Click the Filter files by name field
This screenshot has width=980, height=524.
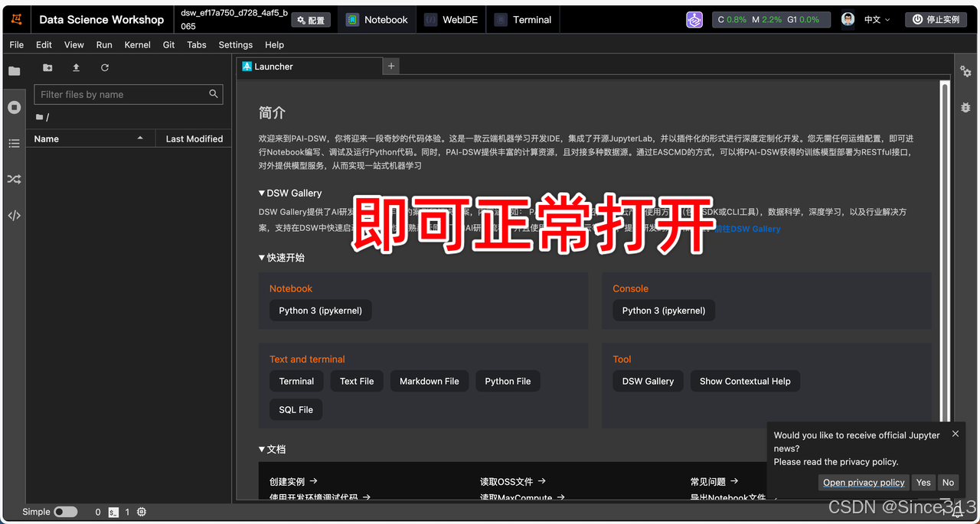pos(129,94)
